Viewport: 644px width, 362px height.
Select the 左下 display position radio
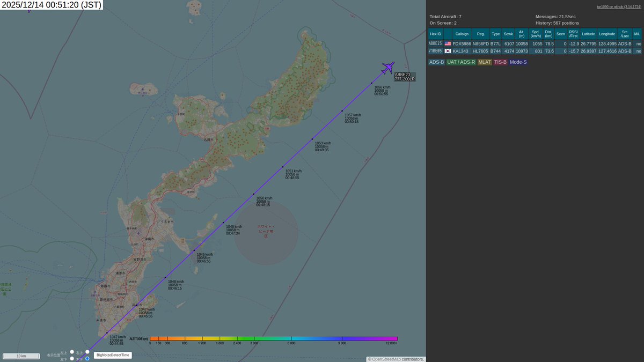coord(72,358)
